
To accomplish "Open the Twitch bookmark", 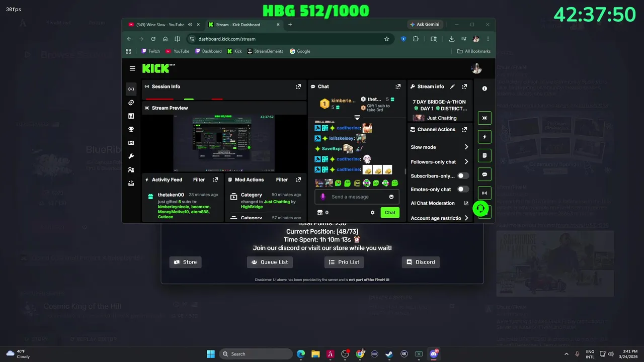I will pos(151,51).
